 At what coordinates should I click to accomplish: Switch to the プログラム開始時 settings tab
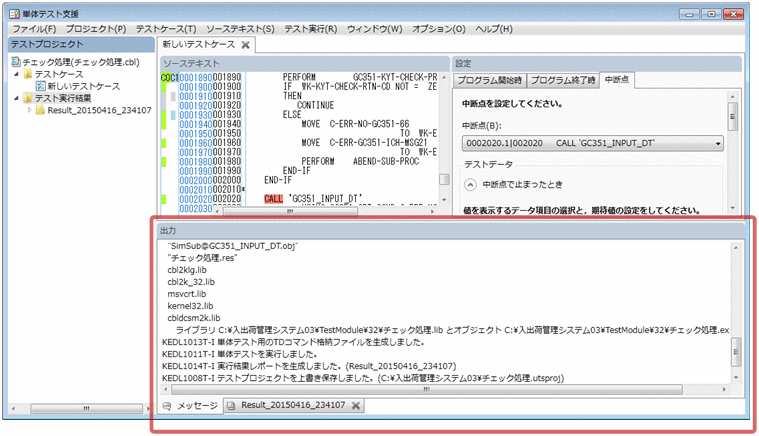pos(489,80)
